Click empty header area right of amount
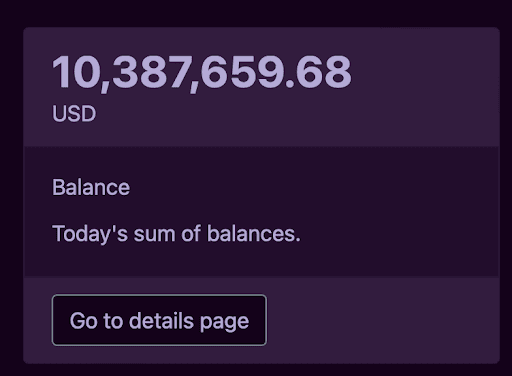The image size is (512, 376). (x=425, y=87)
